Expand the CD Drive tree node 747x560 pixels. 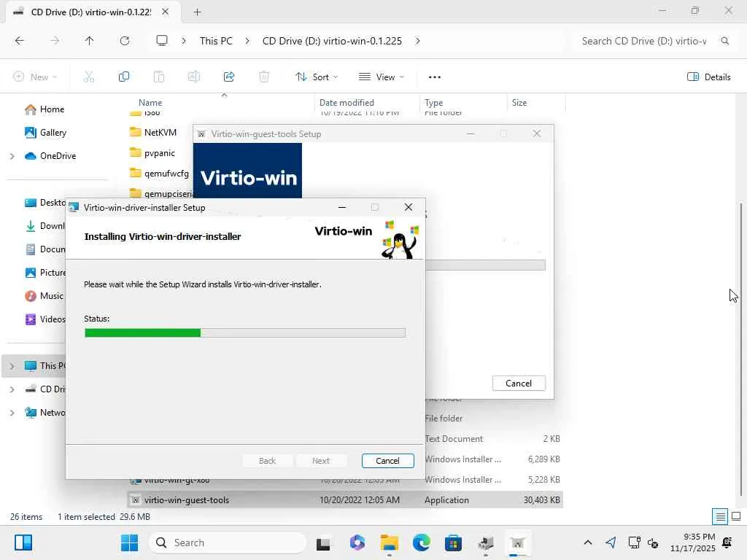coord(12,389)
